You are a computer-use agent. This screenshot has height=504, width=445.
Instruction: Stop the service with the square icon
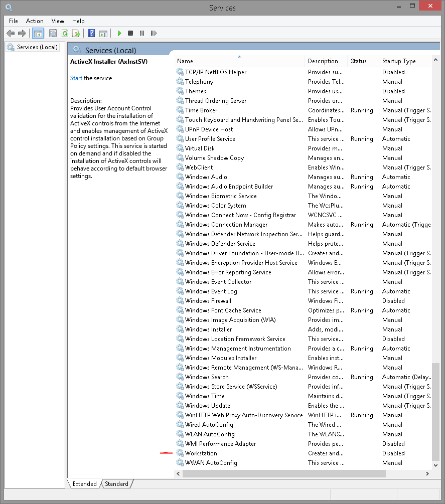pos(130,33)
